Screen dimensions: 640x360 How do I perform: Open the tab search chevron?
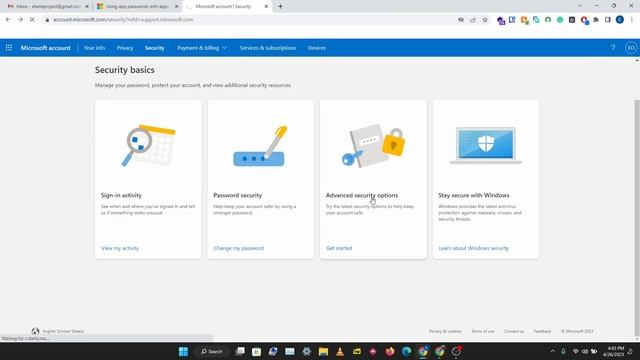click(x=580, y=6)
